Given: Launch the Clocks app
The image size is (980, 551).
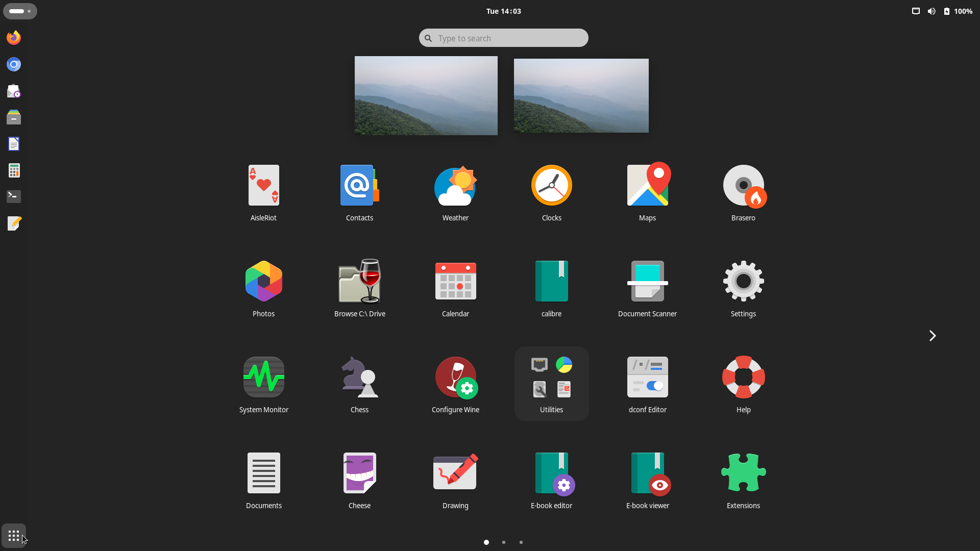Looking at the screenshot, I should coord(551,192).
